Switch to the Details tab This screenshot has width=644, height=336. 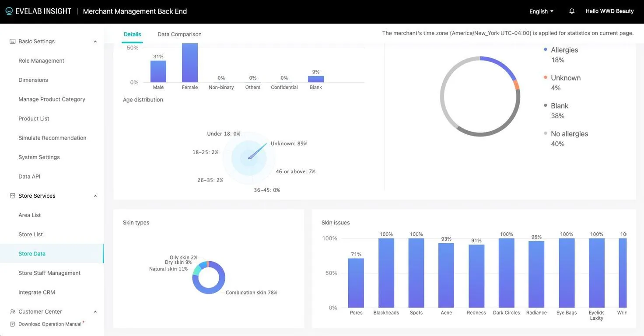click(132, 34)
